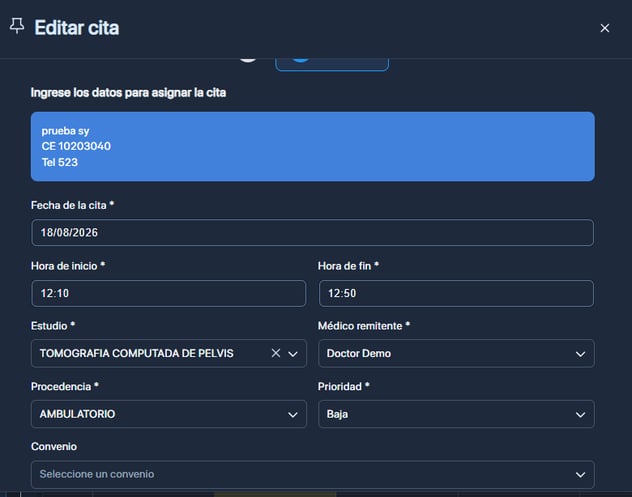Click the CE 10203040 identifier text
Image resolution: width=632 pixels, height=497 pixels.
(x=76, y=146)
